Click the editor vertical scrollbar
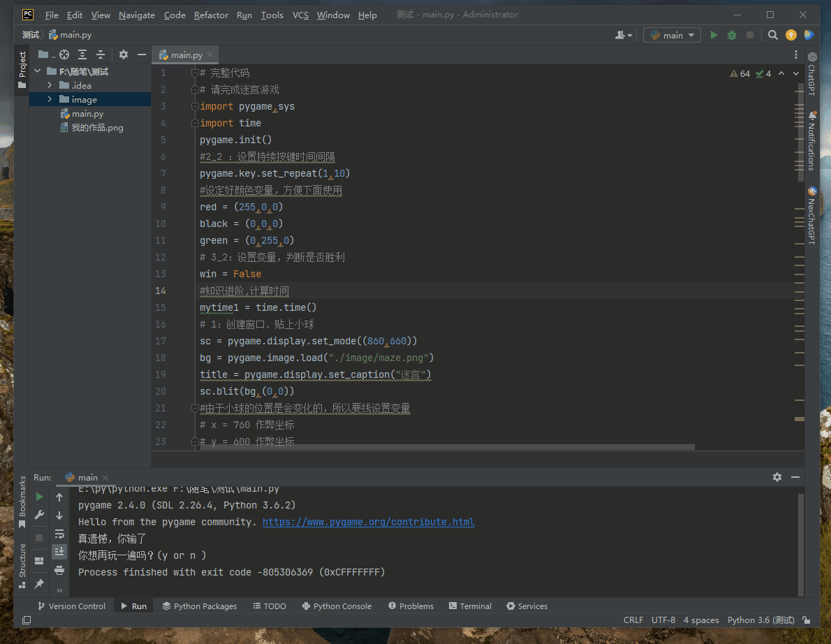 (800, 133)
